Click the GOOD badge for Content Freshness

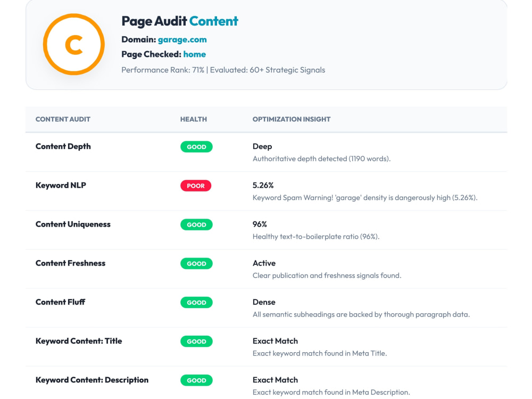(196, 264)
